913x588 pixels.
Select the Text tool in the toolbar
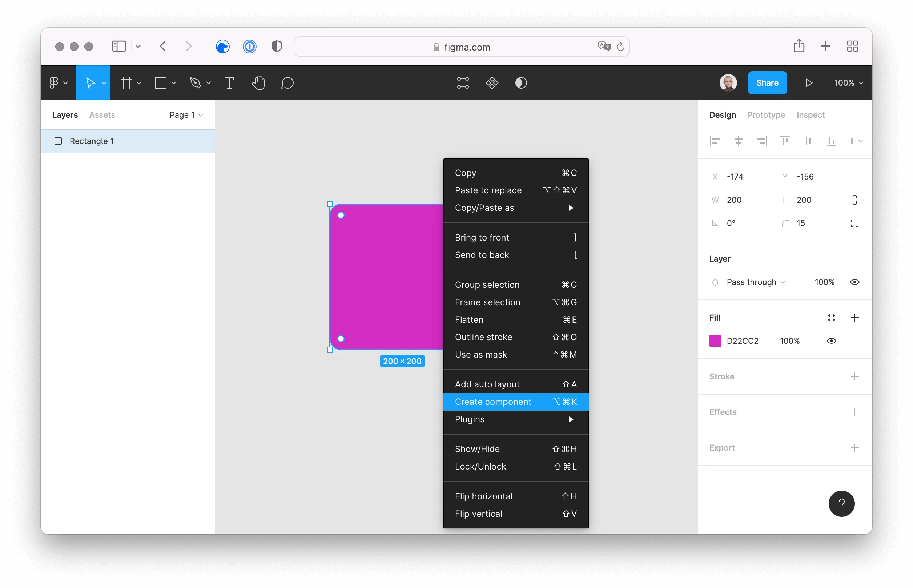229,83
